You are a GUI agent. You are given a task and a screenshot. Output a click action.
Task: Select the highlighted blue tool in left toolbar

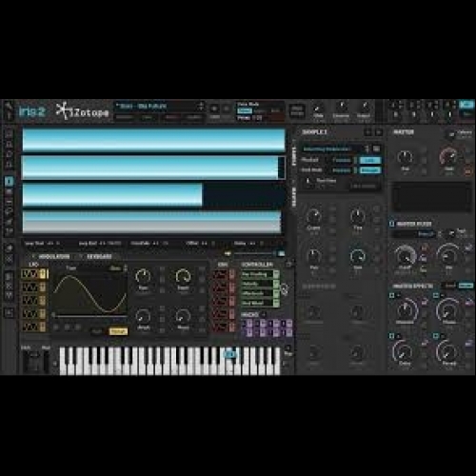click(x=9, y=181)
